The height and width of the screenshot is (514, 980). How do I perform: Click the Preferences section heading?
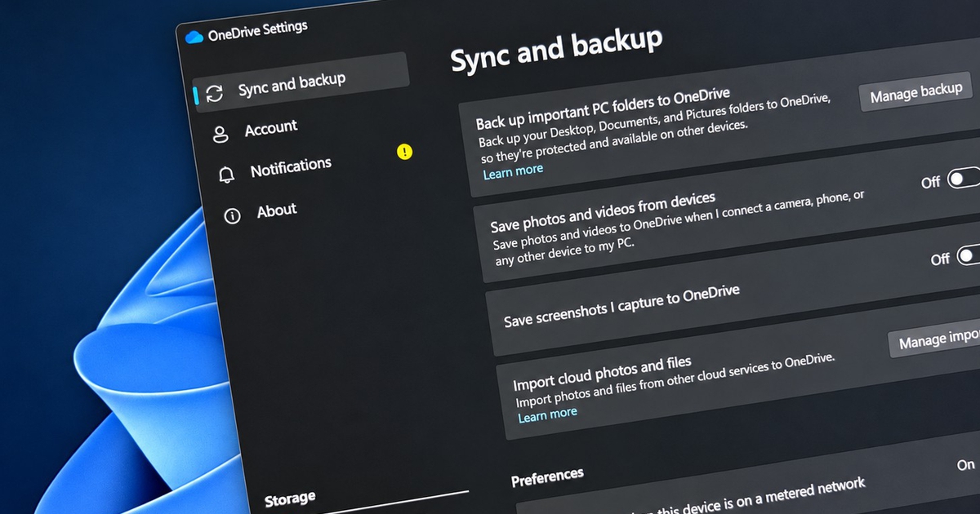[x=547, y=476]
